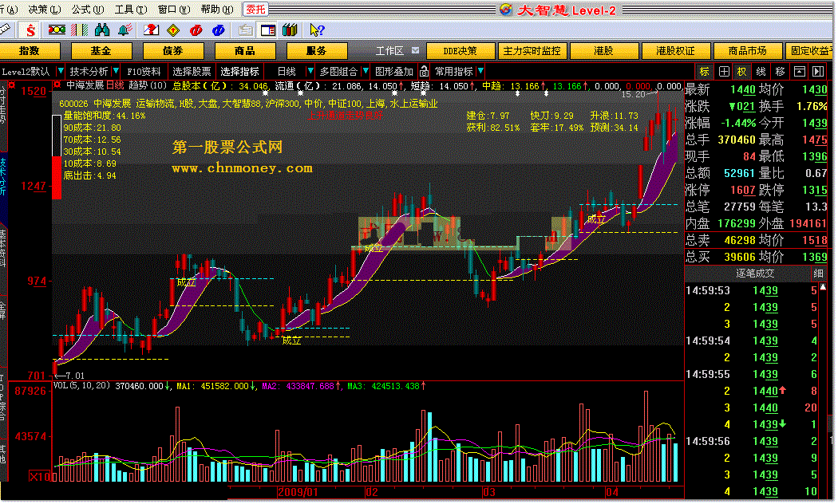Open the 窗口(W) menu
838x504 pixels.
pyautogui.click(x=174, y=10)
